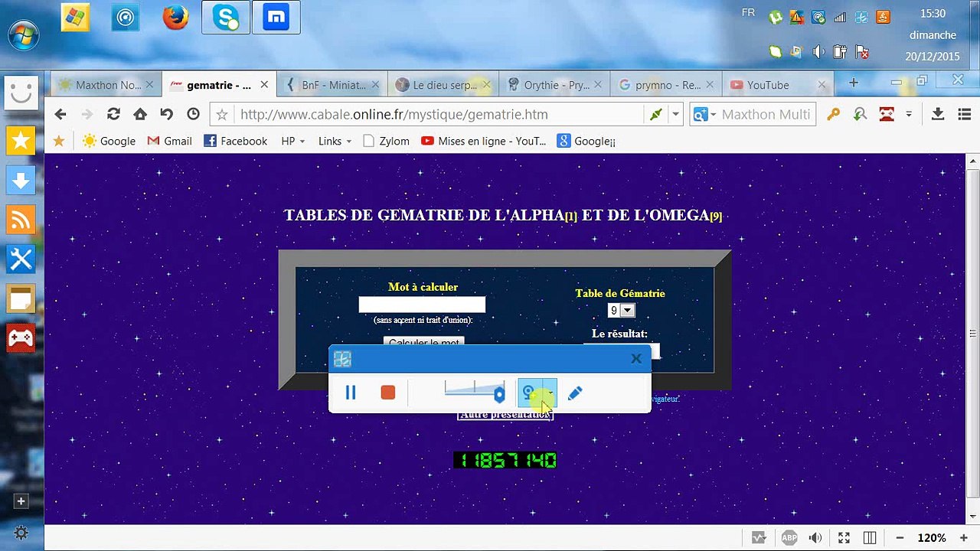Viewport: 980px width, 551px height.
Task: Open the Google bookmark
Action: click(x=109, y=141)
